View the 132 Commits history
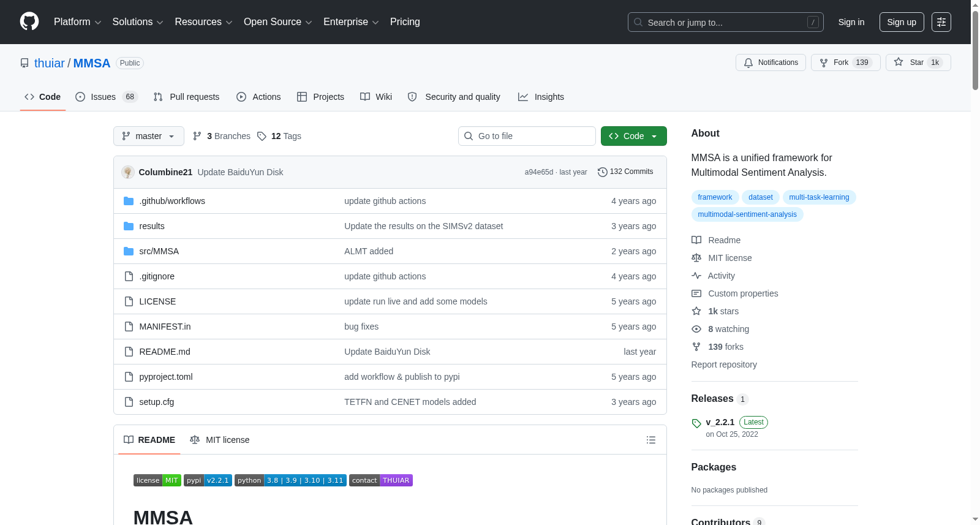 coord(625,172)
